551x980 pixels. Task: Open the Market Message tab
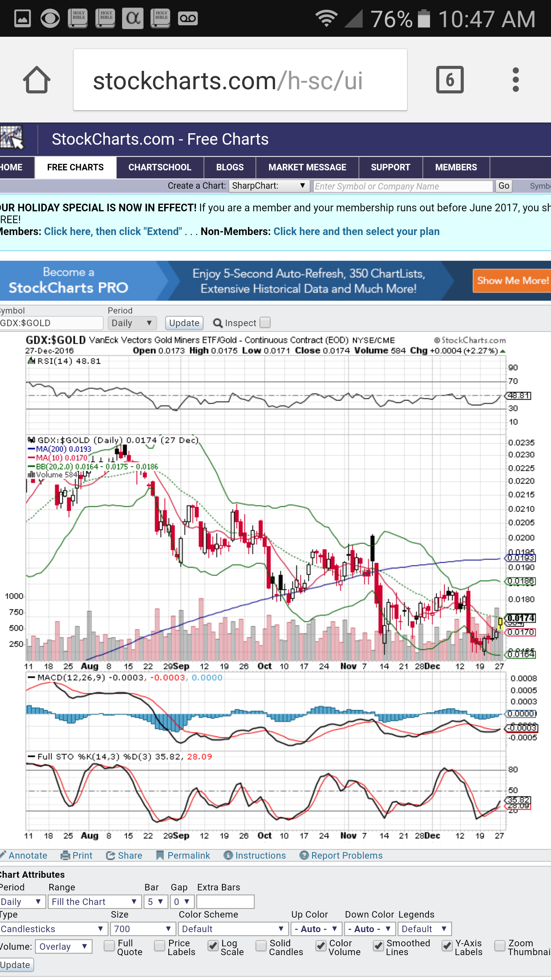tap(307, 167)
